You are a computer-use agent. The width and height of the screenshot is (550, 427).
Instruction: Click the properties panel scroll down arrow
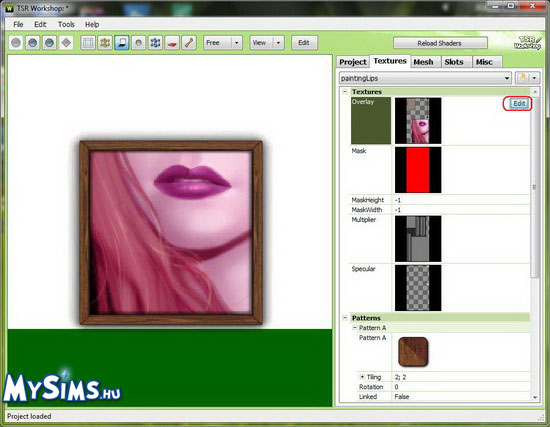535,397
